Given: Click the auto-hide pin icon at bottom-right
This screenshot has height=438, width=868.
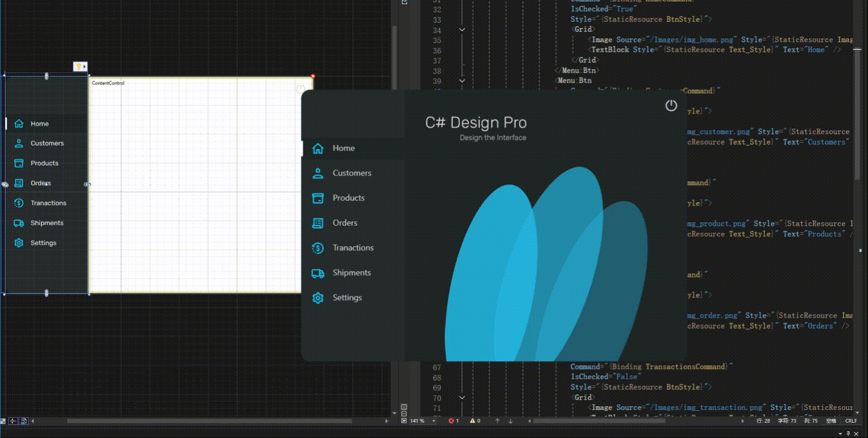Looking at the screenshot, I should click(848, 433).
